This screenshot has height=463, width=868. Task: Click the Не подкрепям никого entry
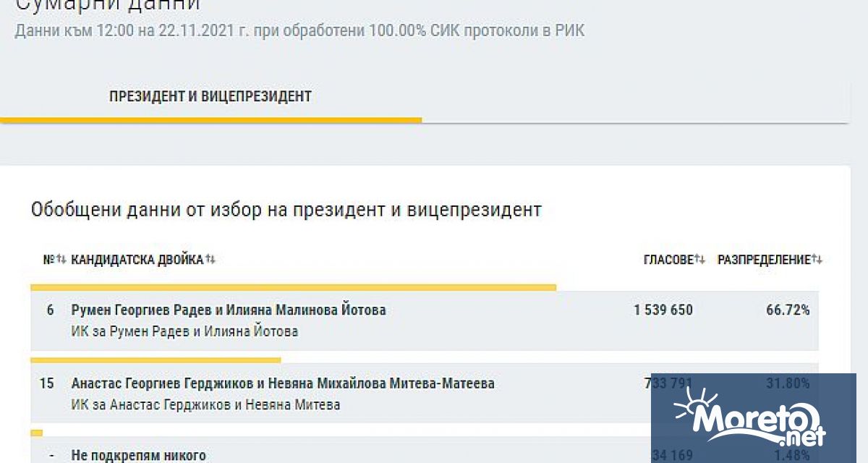coord(138,455)
